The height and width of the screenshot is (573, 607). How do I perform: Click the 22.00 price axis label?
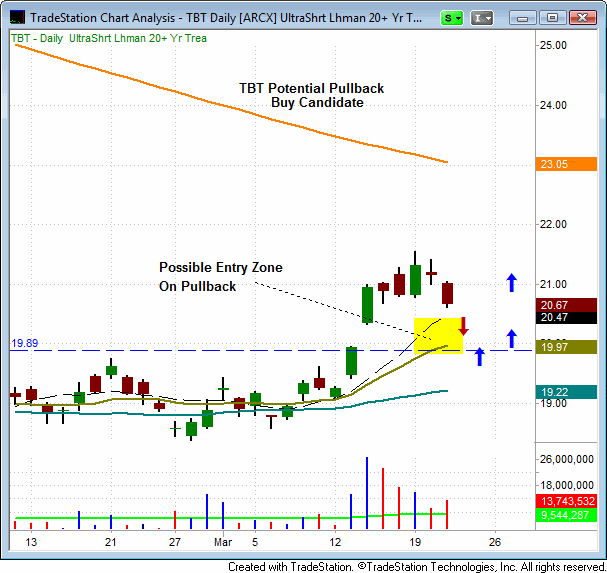pos(553,224)
